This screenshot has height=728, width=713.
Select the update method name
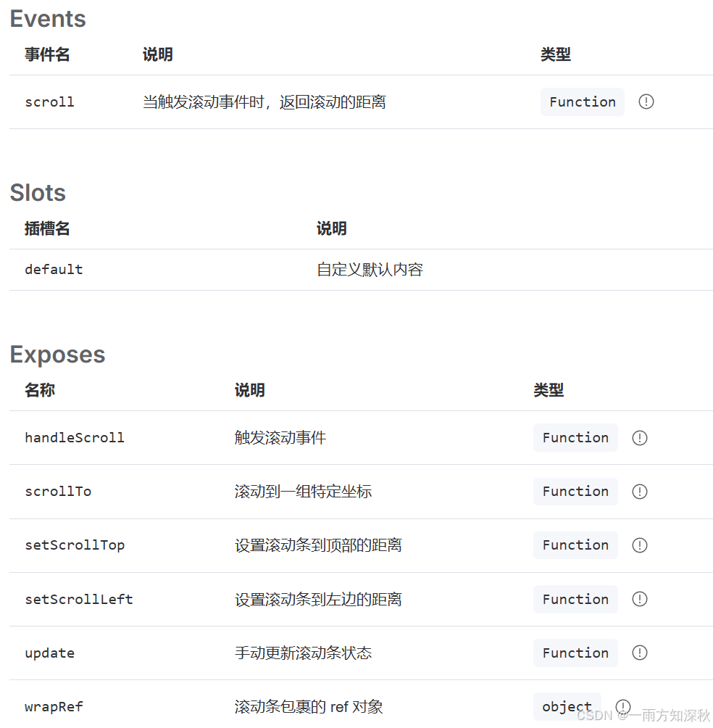tap(50, 653)
